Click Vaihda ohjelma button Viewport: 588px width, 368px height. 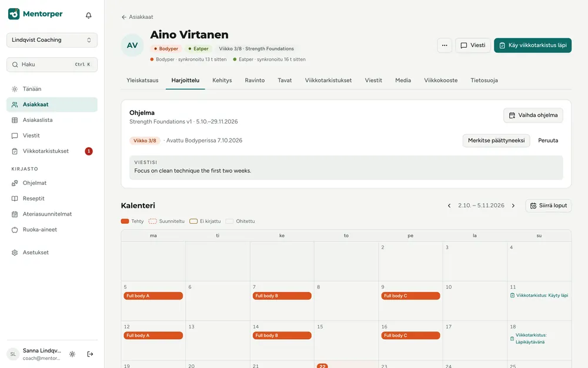coord(533,115)
